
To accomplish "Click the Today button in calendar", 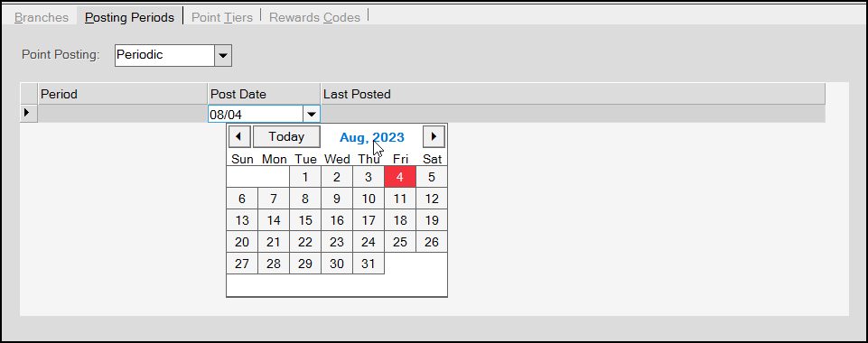I will [286, 136].
